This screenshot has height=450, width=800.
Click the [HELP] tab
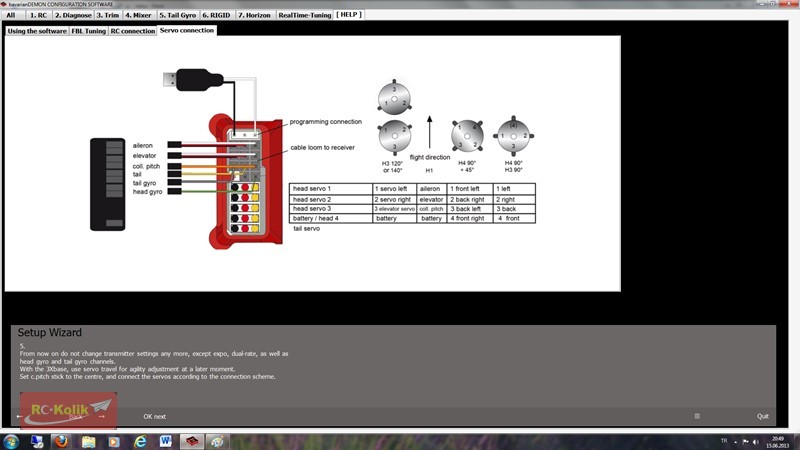349,15
